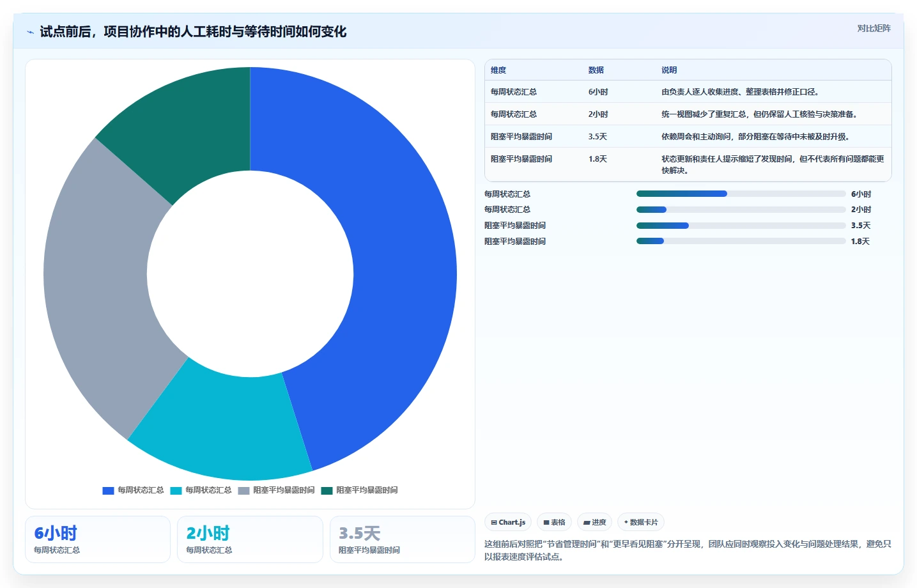Click the 对比矩阵 label in header

coord(874,28)
